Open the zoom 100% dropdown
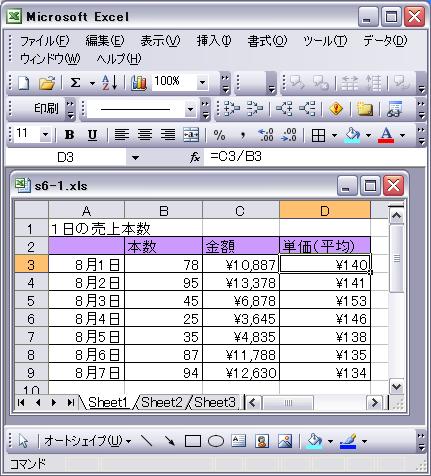The image size is (431, 476). (x=202, y=83)
